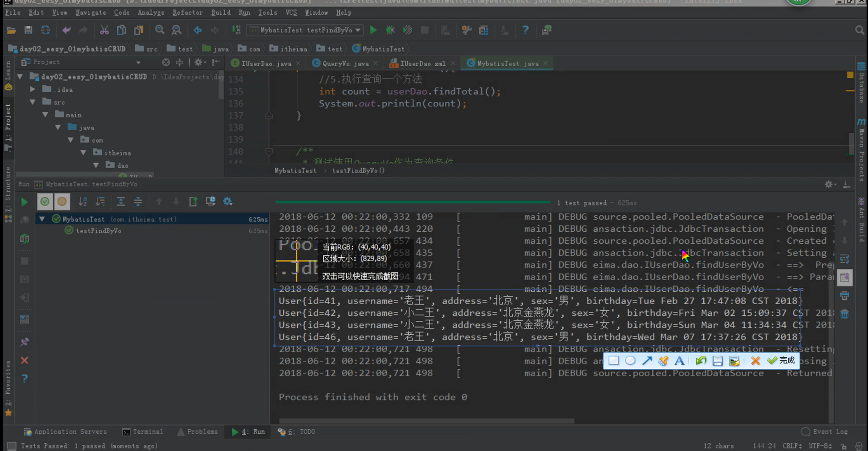
Task: Expand the .idea folder in project tree
Action: click(33, 89)
